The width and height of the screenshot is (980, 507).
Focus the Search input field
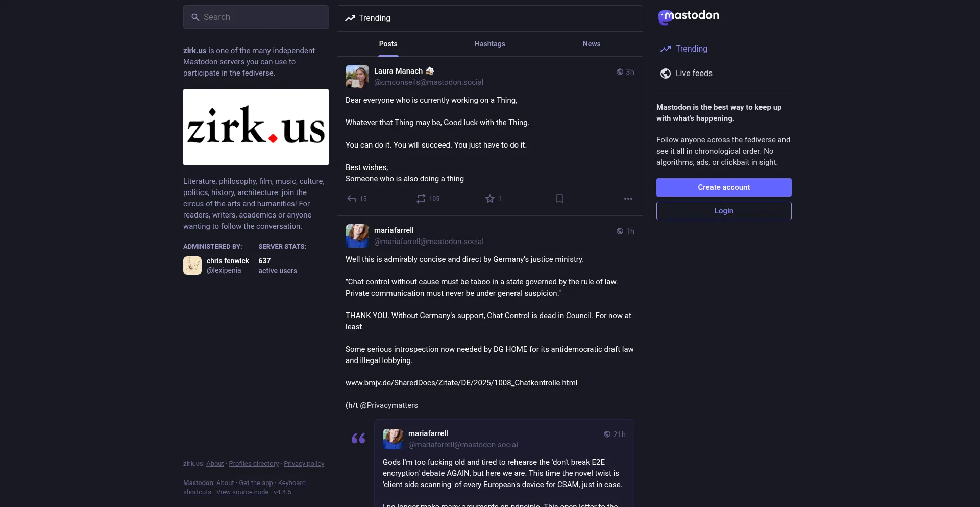coord(256,17)
